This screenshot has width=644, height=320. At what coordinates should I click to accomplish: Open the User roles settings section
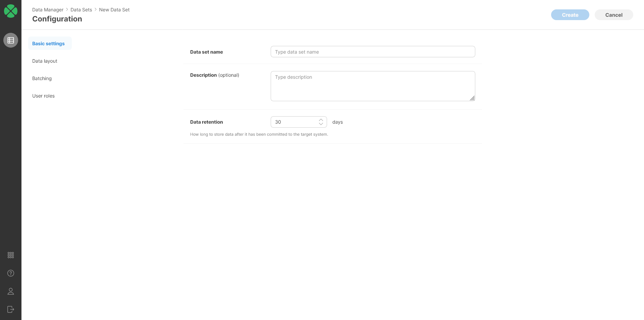tap(43, 96)
